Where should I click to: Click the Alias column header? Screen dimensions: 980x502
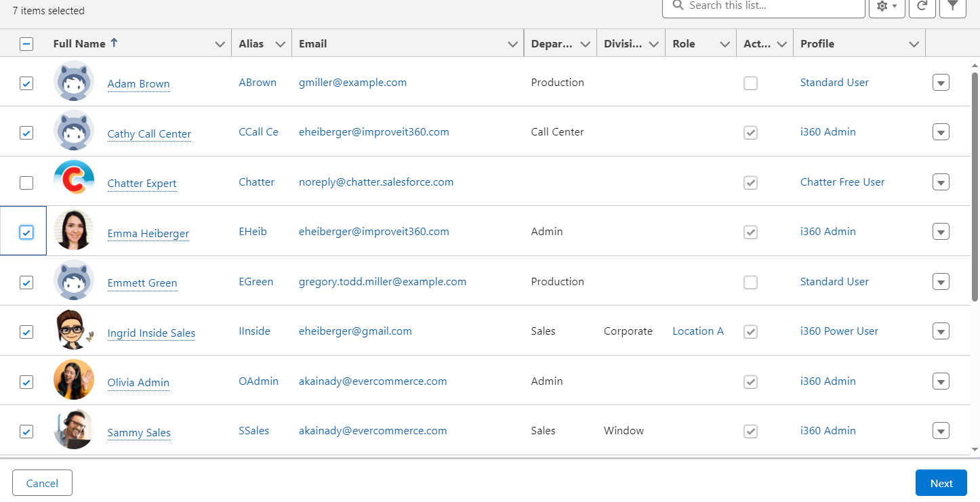[x=251, y=44]
